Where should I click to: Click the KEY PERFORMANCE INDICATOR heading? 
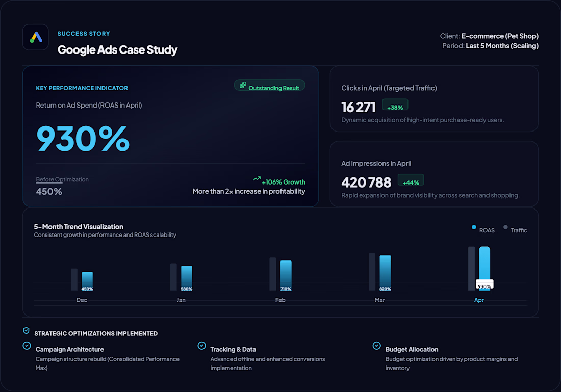[x=82, y=88]
